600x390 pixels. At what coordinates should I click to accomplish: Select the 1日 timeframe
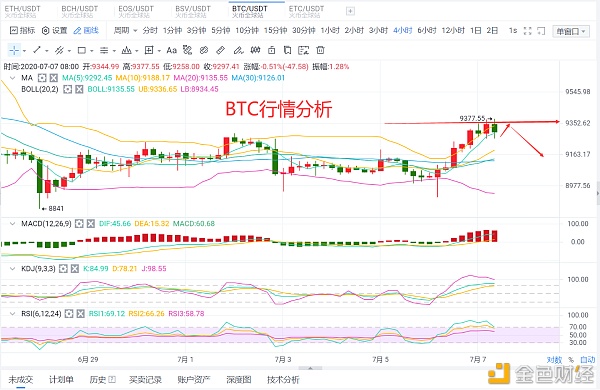click(x=476, y=30)
